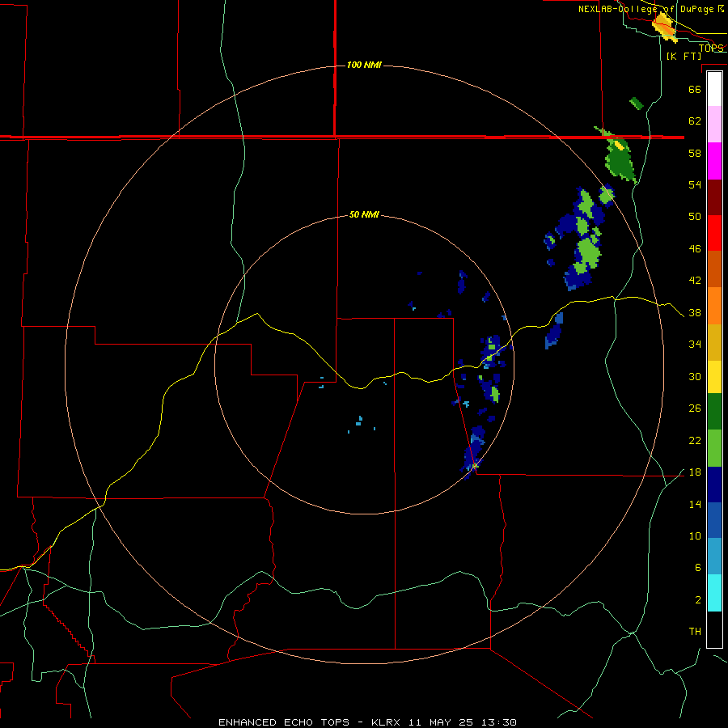This screenshot has width=728, height=728.
Task: Click the "30" scale value
Action: pyautogui.click(x=695, y=376)
